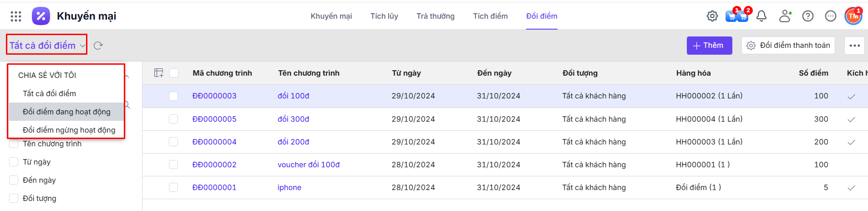Screen dimensions: 868x211
Task: Switch to the Tích điểm tab
Action: pyautogui.click(x=490, y=16)
